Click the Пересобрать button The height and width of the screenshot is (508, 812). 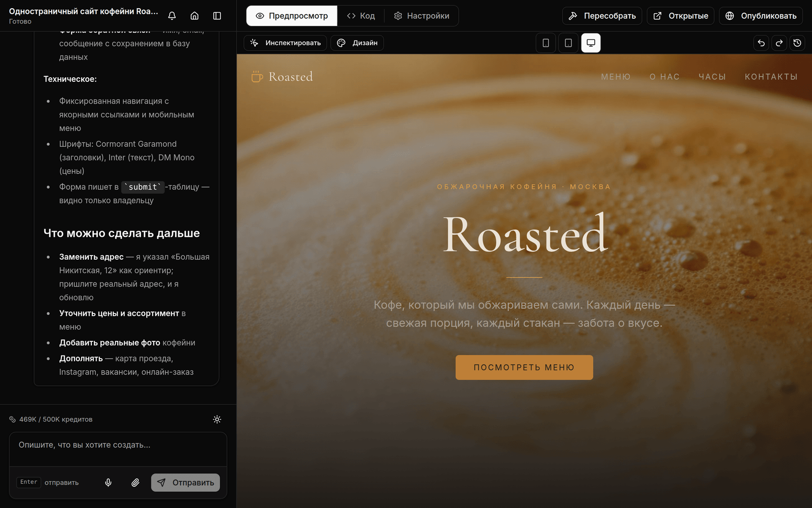[602, 16]
